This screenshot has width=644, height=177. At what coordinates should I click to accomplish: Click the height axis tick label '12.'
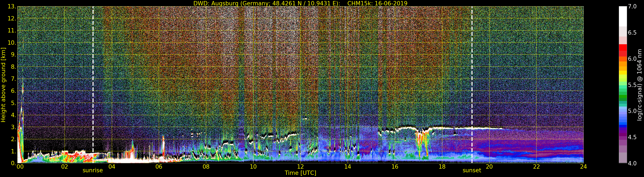point(12,18)
